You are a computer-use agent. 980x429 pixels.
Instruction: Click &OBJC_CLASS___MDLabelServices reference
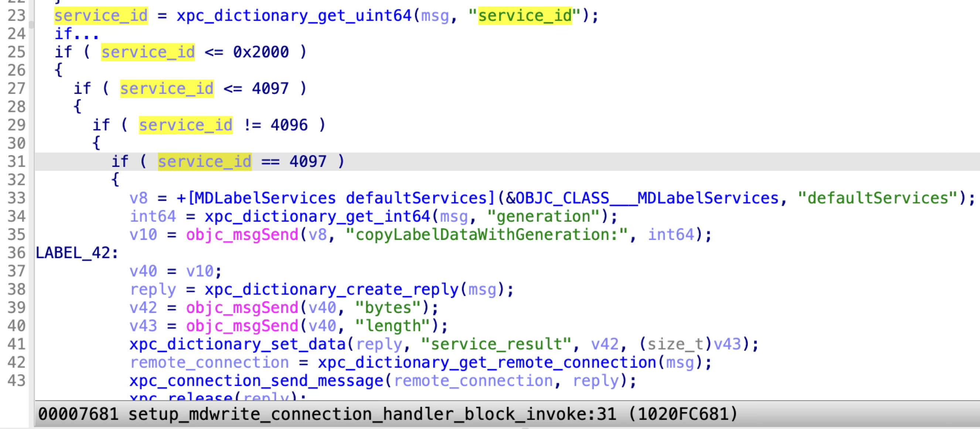pos(643,198)
